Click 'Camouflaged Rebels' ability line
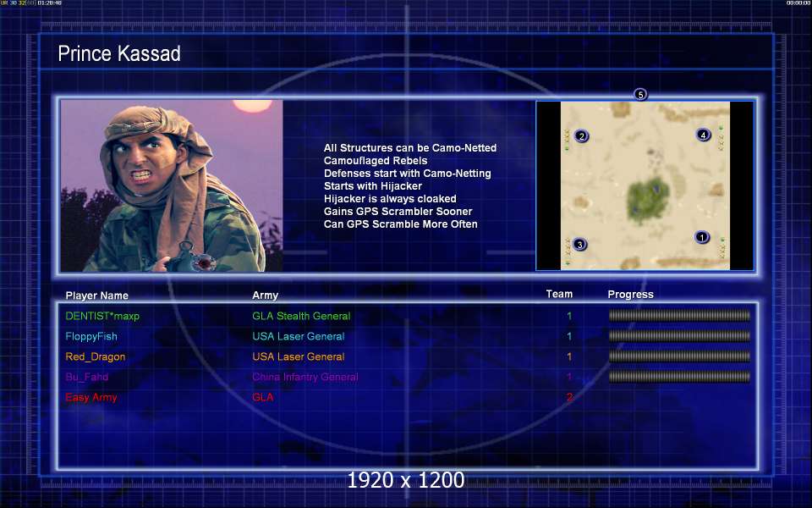This screenshot has height=508, width=812. (x=376, y=161)
